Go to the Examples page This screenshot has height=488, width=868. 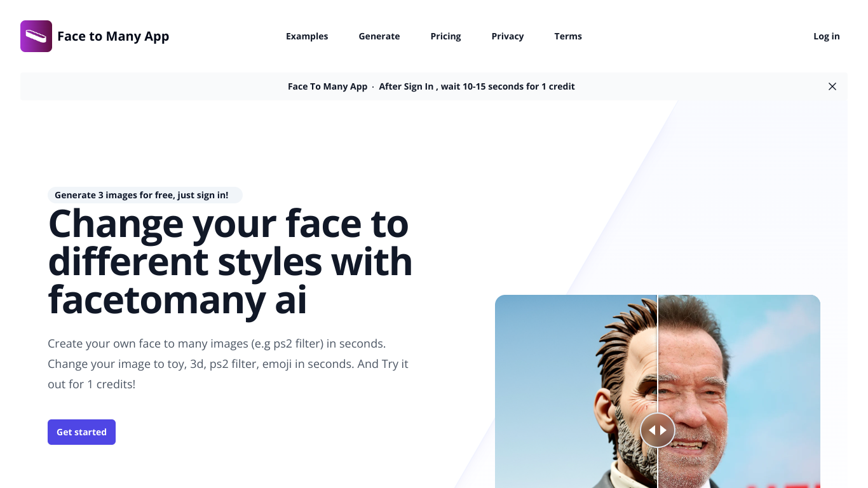pyautogui.click(x=307, y=36)
